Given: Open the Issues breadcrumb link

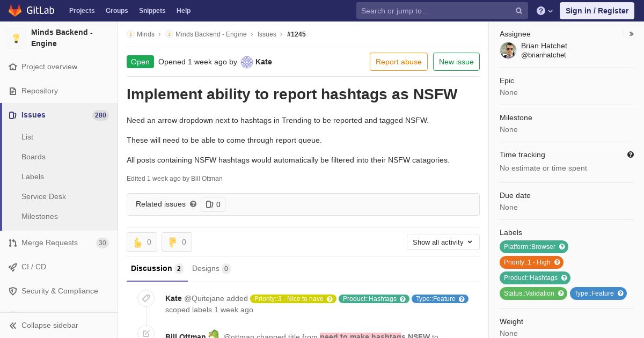Looking at the screenshot, I should 267,34.
